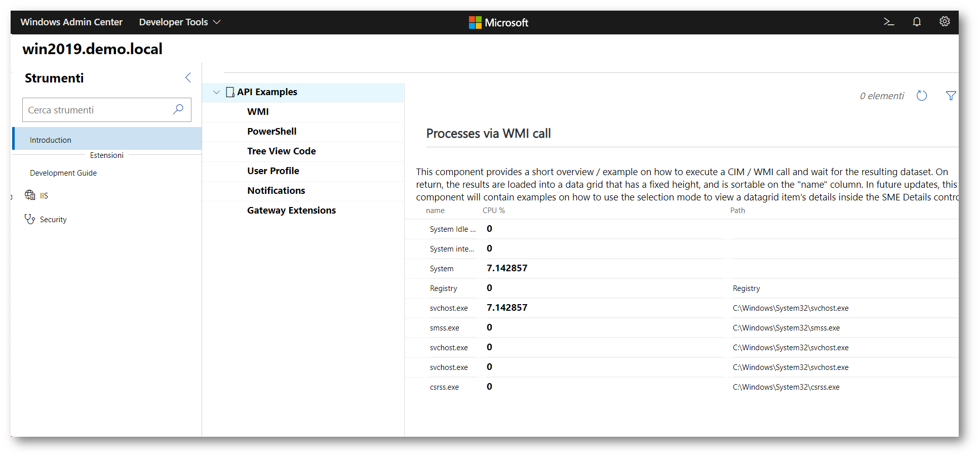
Task: Open the Development Guide extension
Action: [63, 173]
